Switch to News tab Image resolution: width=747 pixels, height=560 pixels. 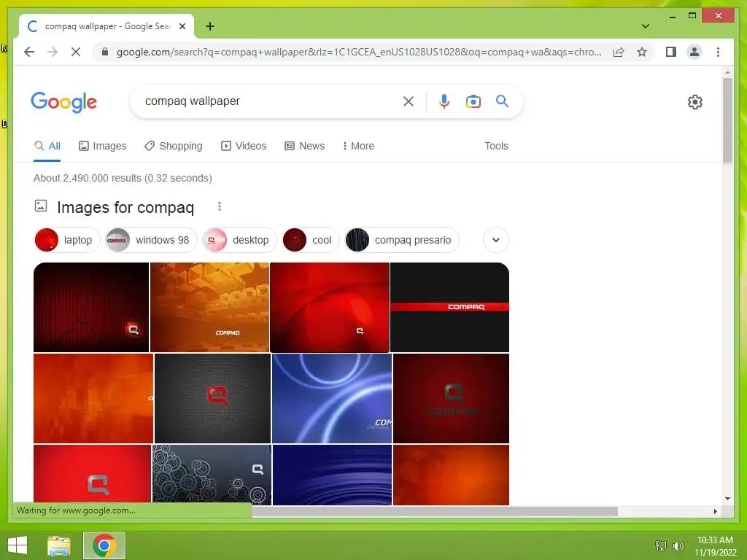click(304, 146)
